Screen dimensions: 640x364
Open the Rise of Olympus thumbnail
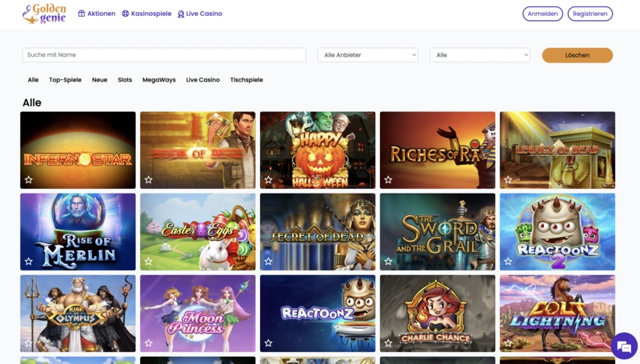click(78, 314)
